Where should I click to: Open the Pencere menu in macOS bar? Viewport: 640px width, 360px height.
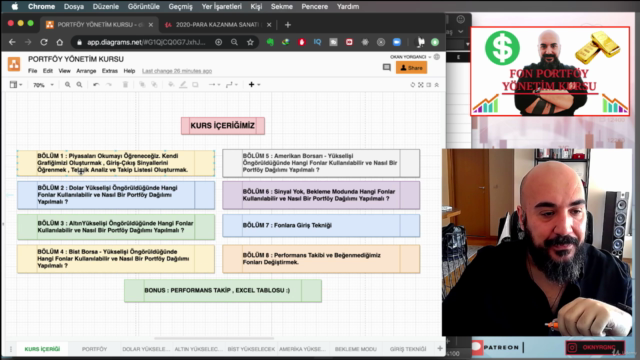click(314, 7)
